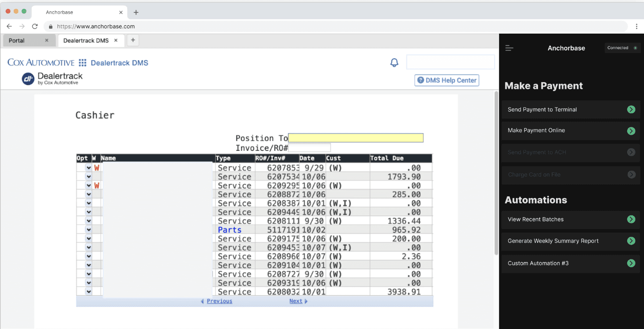Open the Opt dropdown for invoice 6207853

pyautogui.click(x=88, y=168)
